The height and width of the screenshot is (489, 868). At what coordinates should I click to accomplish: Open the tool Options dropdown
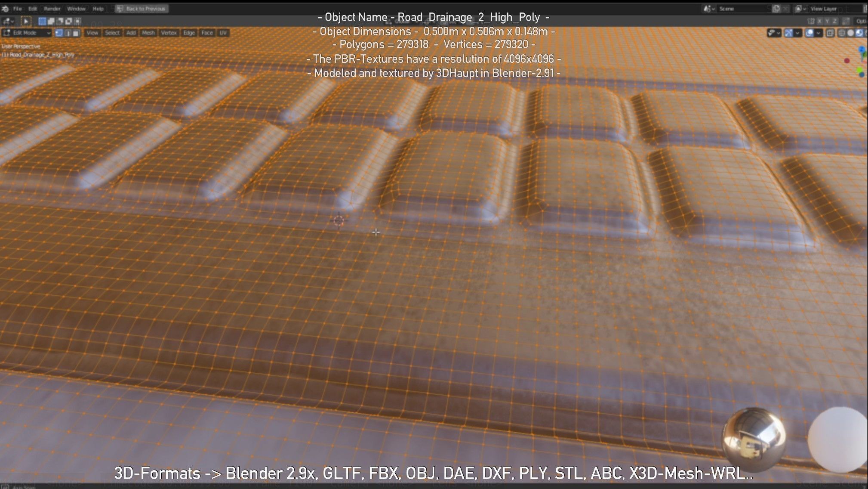point(861,21)
